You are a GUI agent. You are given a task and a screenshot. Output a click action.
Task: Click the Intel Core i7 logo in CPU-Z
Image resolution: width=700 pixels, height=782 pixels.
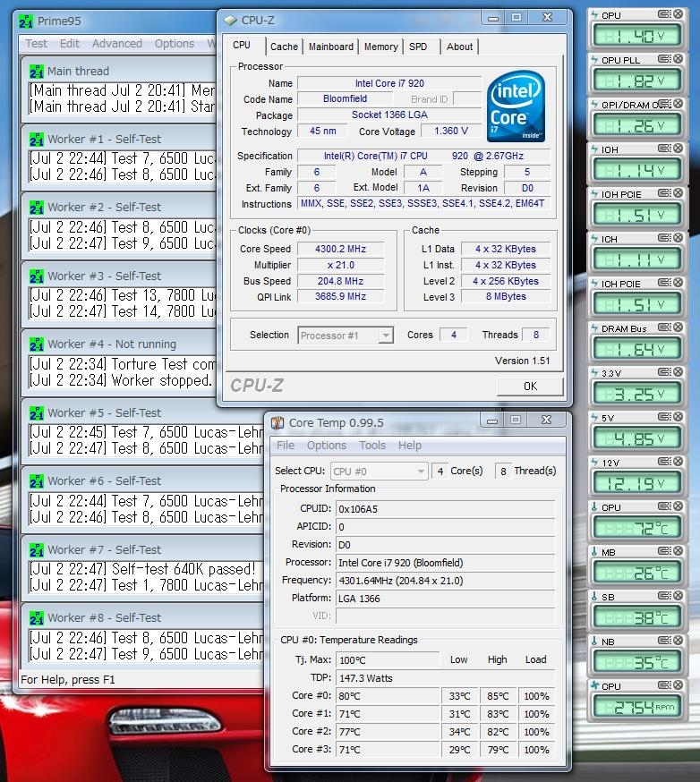click(x=516, y=106)
